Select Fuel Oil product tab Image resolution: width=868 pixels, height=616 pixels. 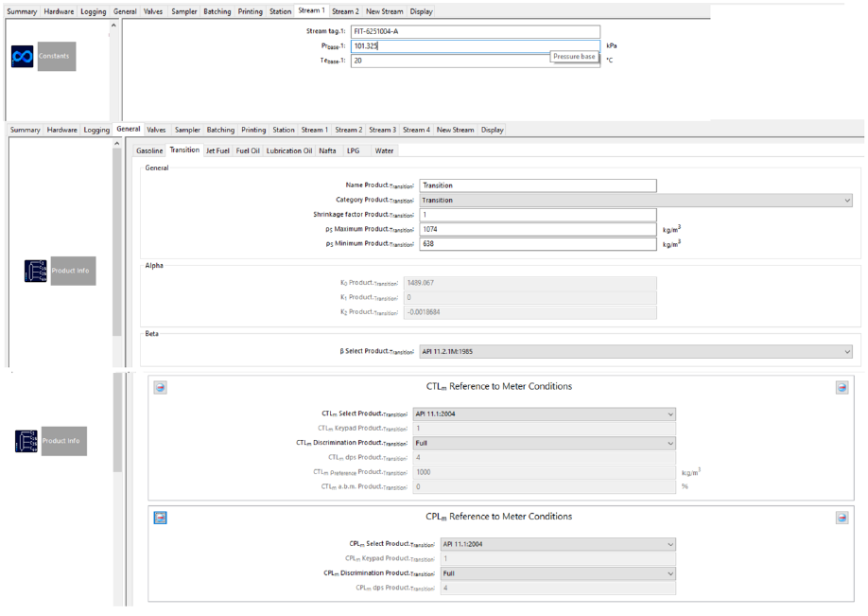point(248,150)
